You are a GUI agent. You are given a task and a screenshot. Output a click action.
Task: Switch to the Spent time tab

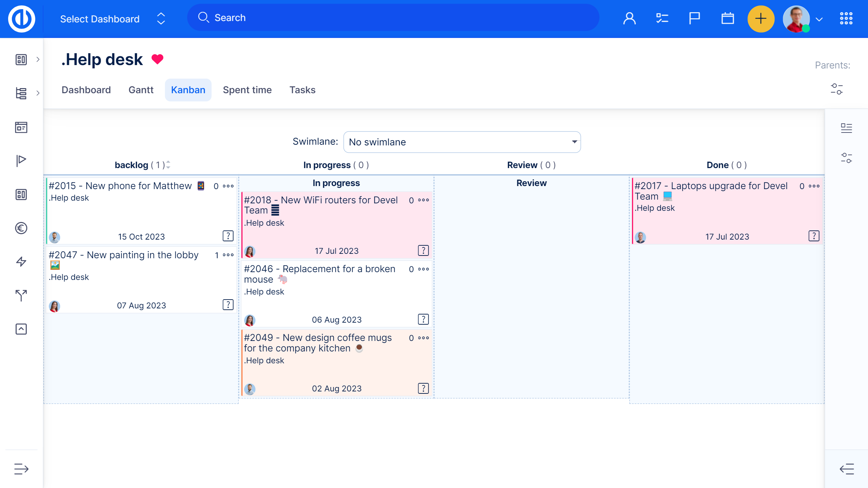coord(247,90)
